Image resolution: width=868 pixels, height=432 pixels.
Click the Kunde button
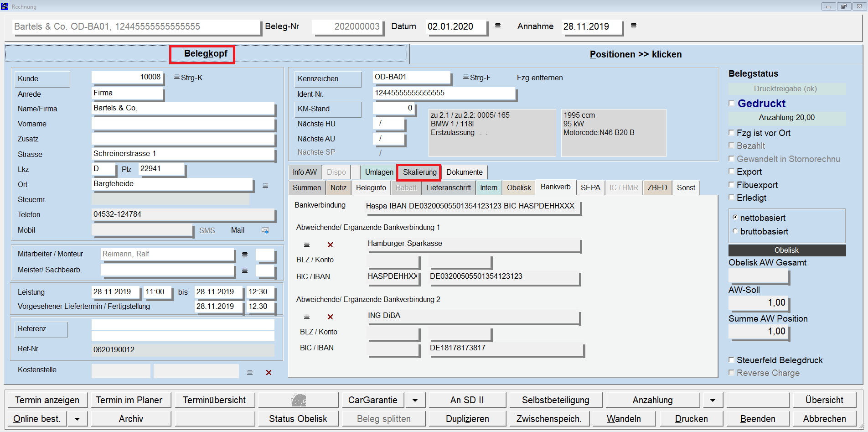pos(42,79)
